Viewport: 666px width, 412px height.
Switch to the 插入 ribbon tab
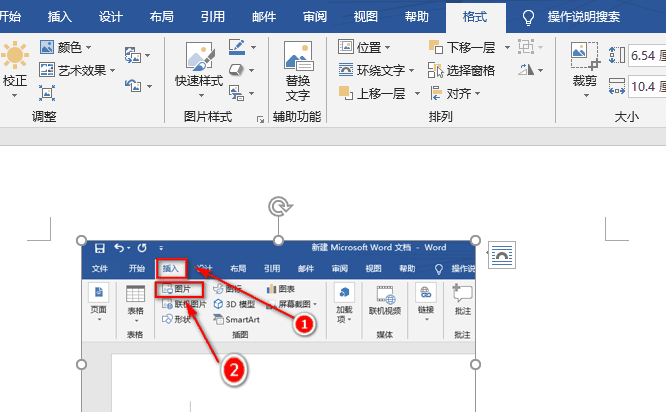tap(59, 17)
